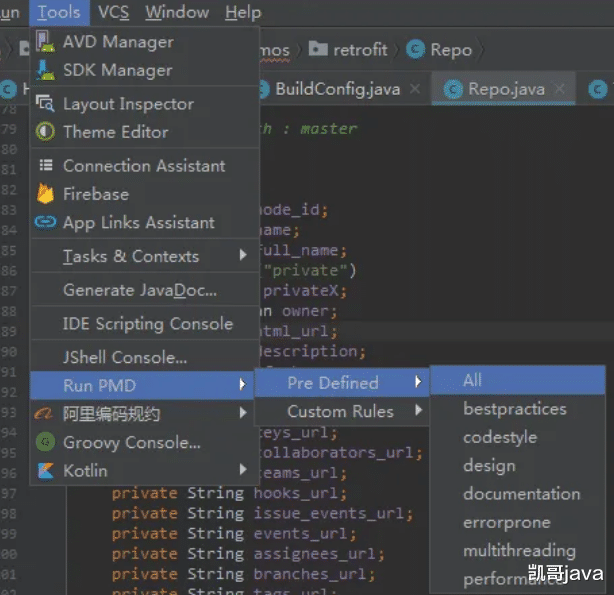Click the Firebase flame icon

click(45, 194)
